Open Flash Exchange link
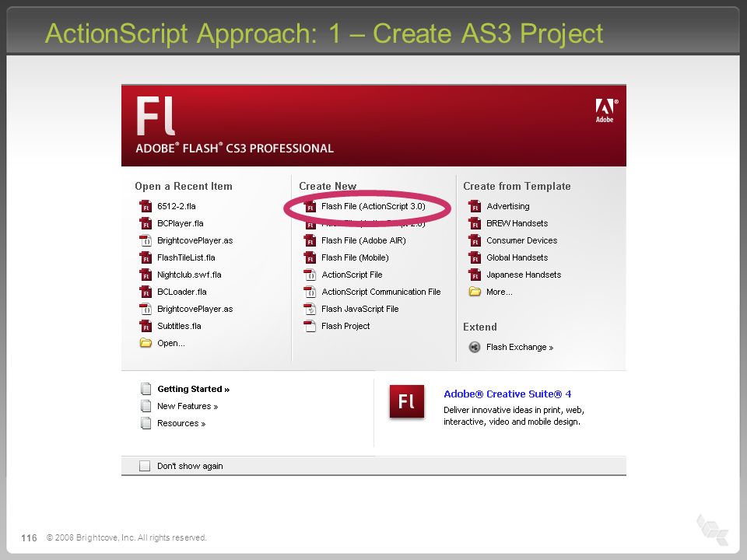 (x=520, y=347)
